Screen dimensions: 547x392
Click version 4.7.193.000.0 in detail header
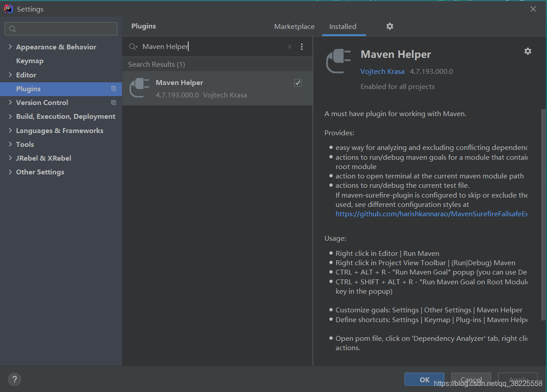pos(431,72)
